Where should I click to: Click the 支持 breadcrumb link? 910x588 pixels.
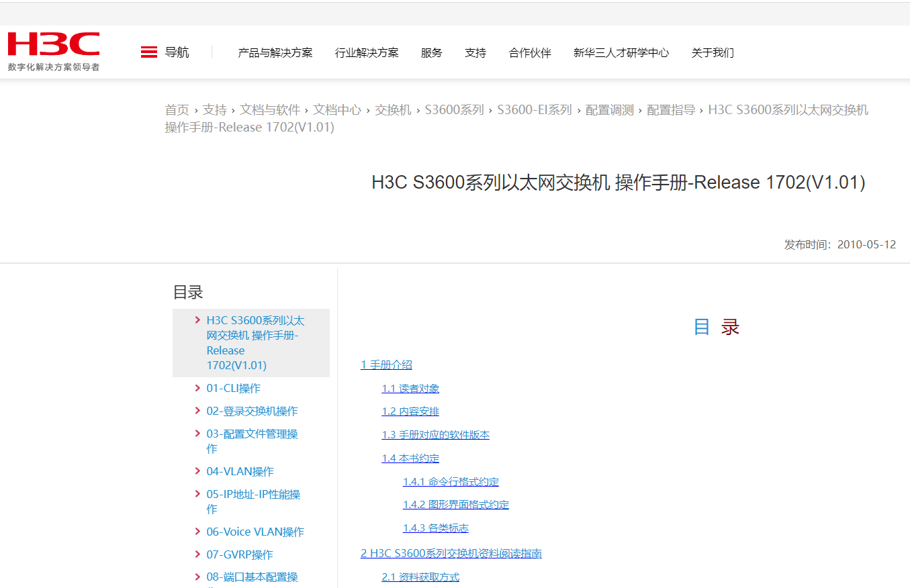[215, 110]
